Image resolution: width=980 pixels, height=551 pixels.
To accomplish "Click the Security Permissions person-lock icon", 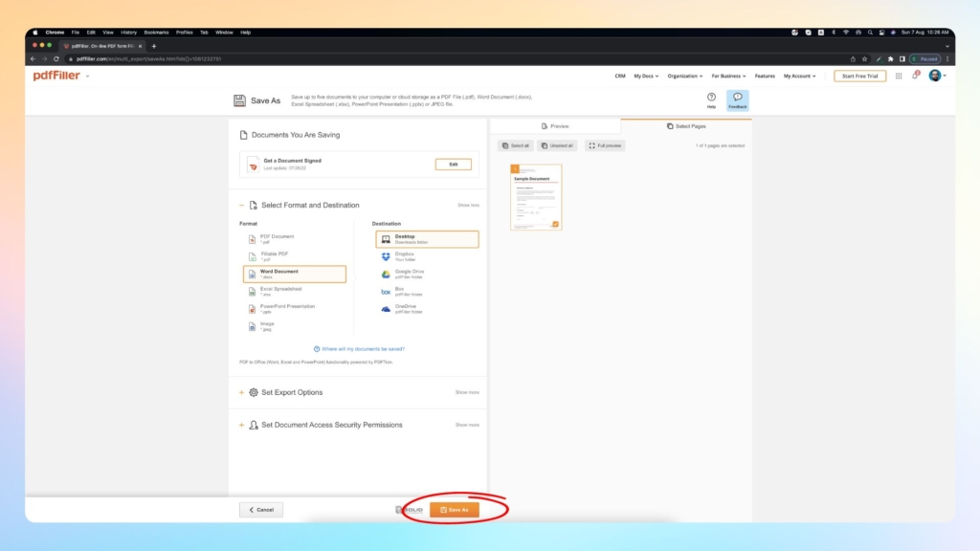I will pos(253,425).
